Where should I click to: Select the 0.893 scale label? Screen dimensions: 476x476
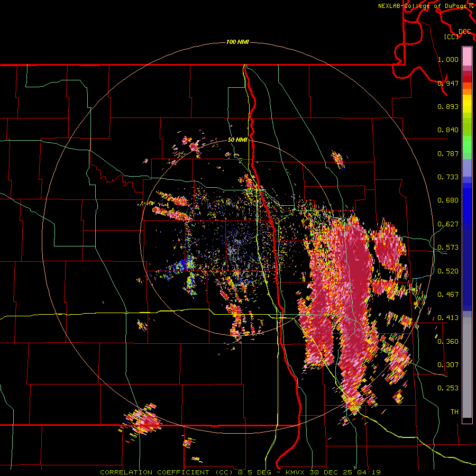(448, 106)
